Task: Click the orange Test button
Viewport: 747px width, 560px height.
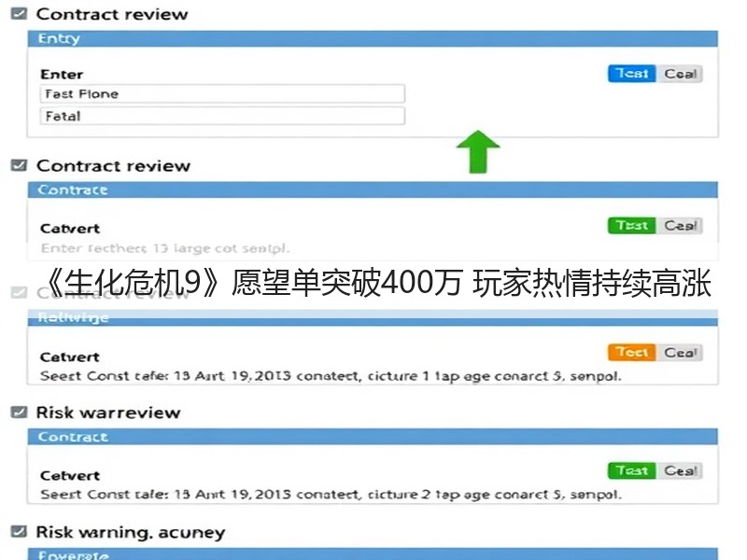Action: 632,353
